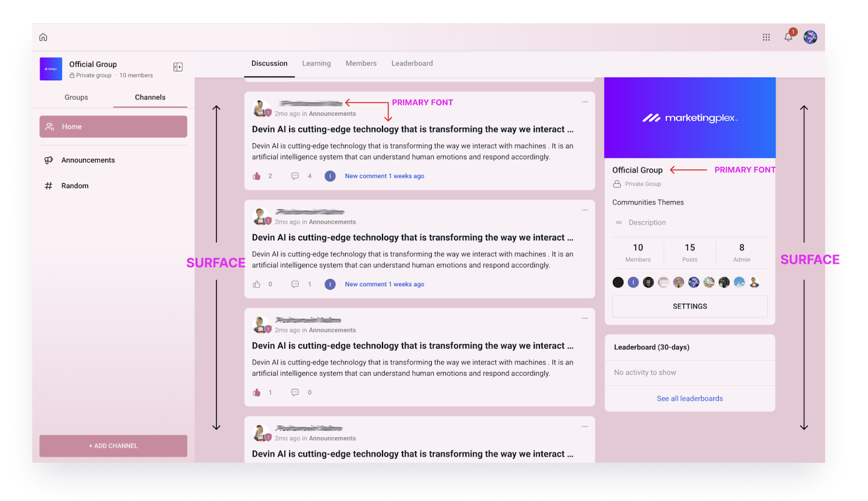Click the Description link icon
The image size is (868, 501).
click(x=619, y=222)
